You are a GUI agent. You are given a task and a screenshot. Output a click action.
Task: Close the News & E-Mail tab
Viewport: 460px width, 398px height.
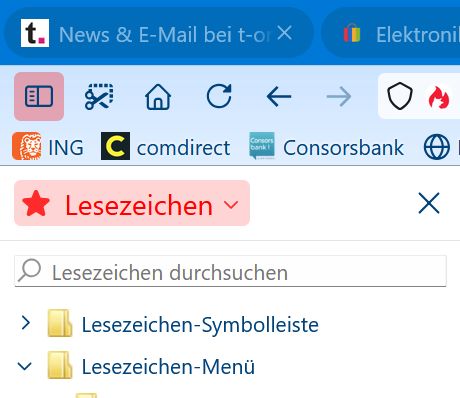coord(285,33)
